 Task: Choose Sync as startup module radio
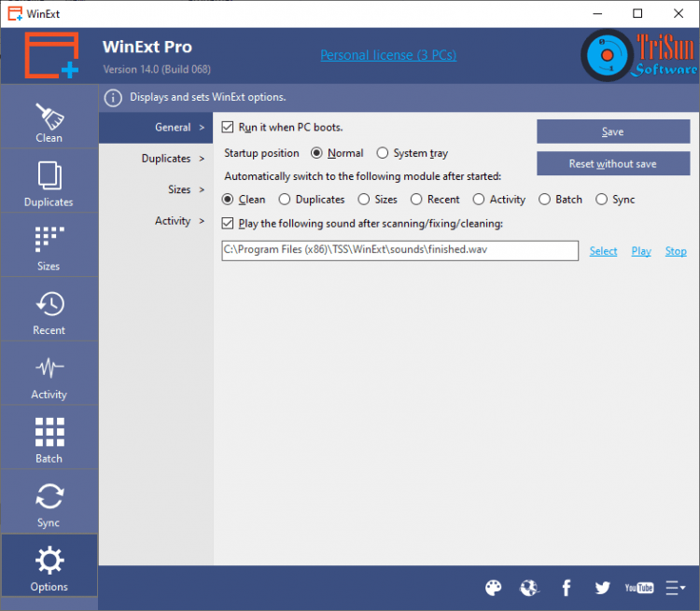pyautogui.click(x=601, y=199)
